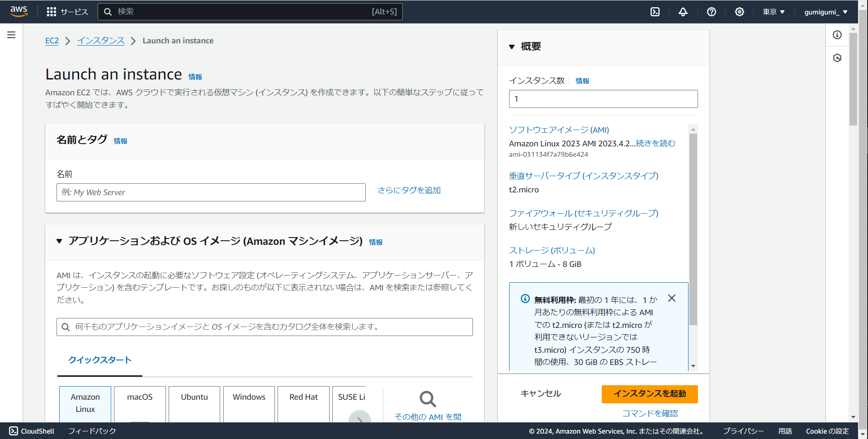Open the 東京 region dropdown
This screenshot has height=439, width=868.
pyautogui.click(x=773, y=11)
